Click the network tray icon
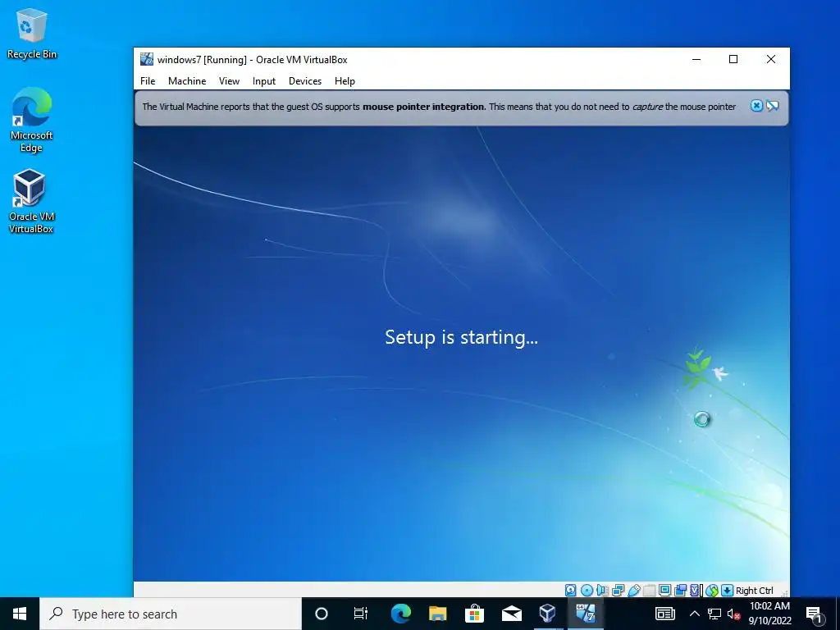 [x=714, y=614]
